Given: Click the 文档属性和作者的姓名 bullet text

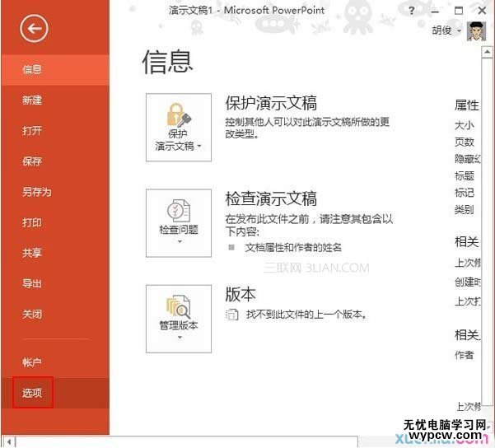Looking at the screenshot, I should [293, 248].
